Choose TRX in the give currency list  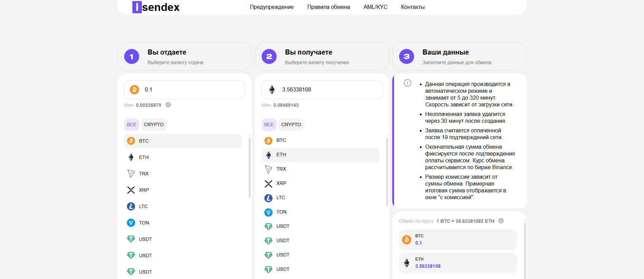(x=183, y=174)
